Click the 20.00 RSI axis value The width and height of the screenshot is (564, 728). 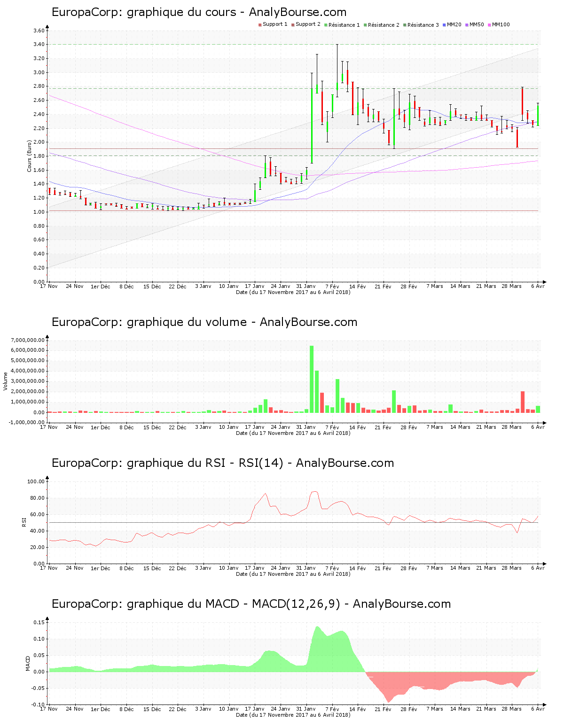38,547
